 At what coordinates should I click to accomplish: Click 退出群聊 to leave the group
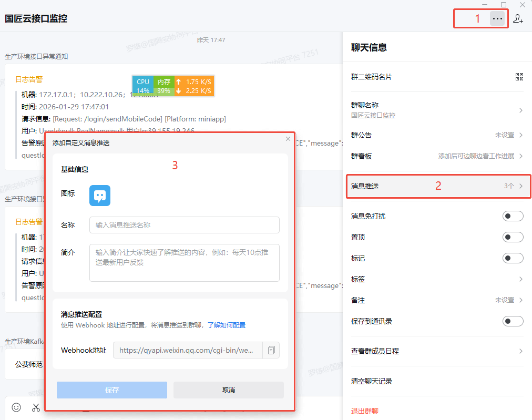365,411
